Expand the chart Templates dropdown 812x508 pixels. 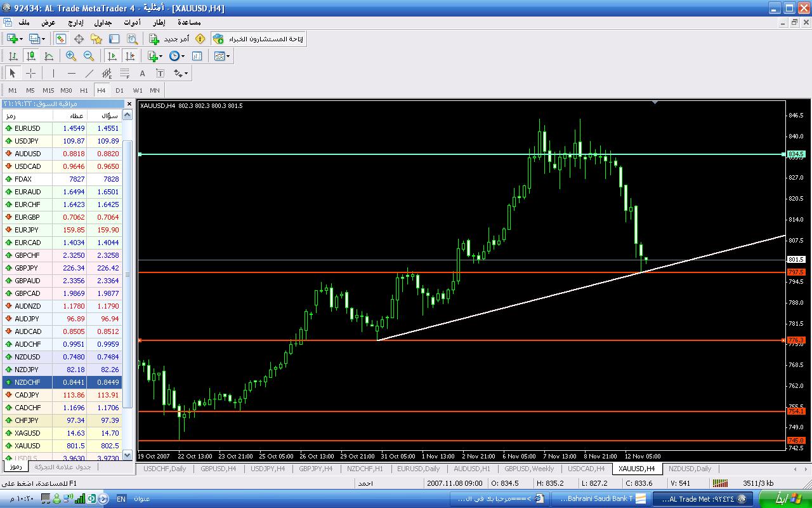tap(228, 56)
